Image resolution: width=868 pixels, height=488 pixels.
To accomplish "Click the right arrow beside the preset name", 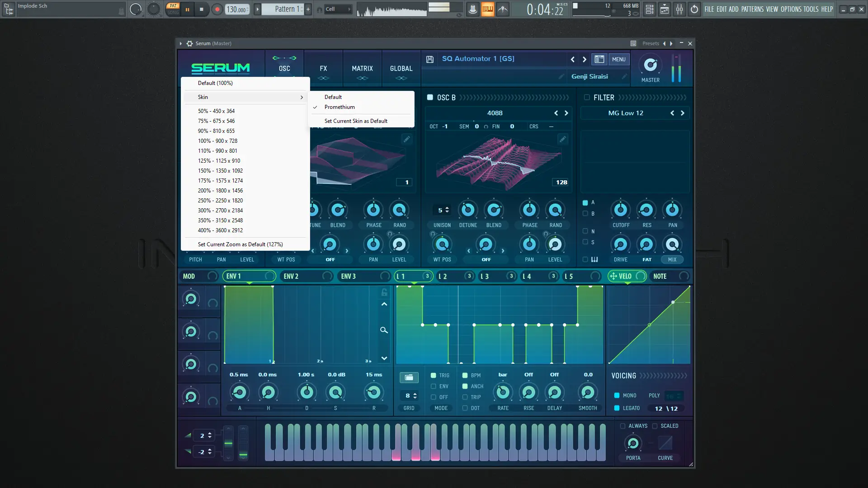I will point(584,59).
